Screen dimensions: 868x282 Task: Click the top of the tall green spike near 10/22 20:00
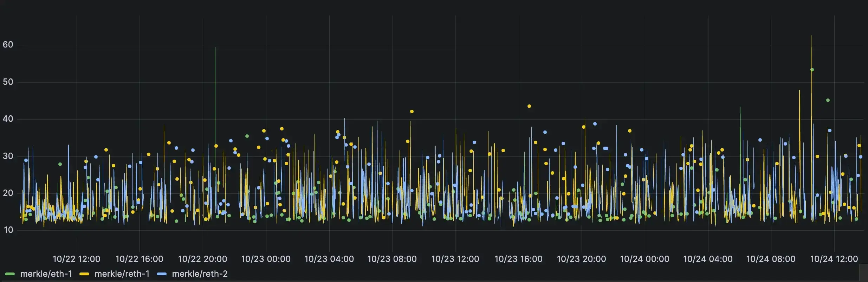point(215,48)
